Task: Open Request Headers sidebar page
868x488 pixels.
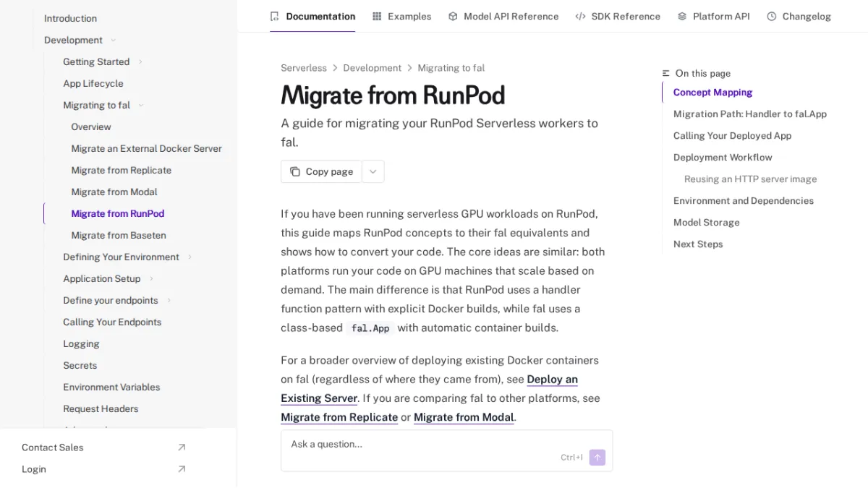Action: (101, 408)
